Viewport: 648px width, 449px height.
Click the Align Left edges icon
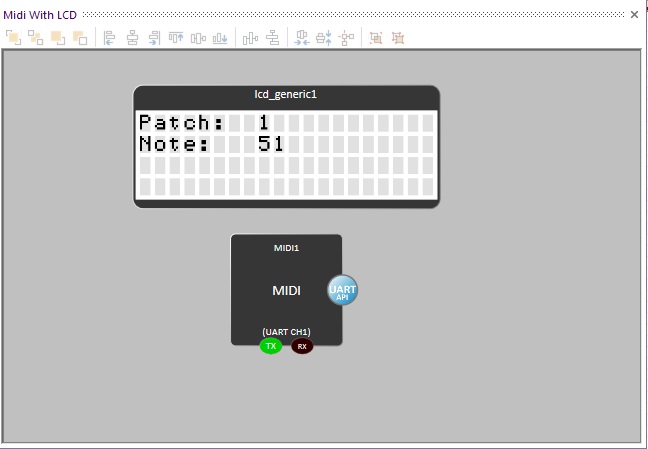pyautogui.click(x=110, y=38)
